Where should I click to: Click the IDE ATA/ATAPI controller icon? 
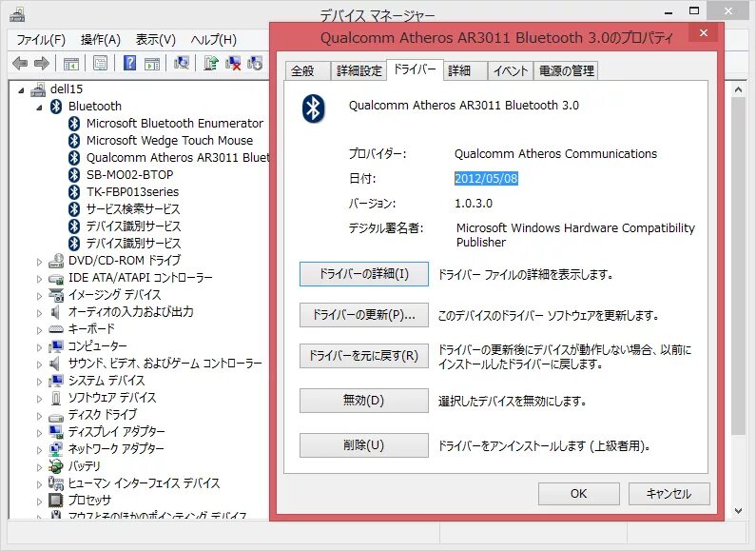tap(56, 278)
